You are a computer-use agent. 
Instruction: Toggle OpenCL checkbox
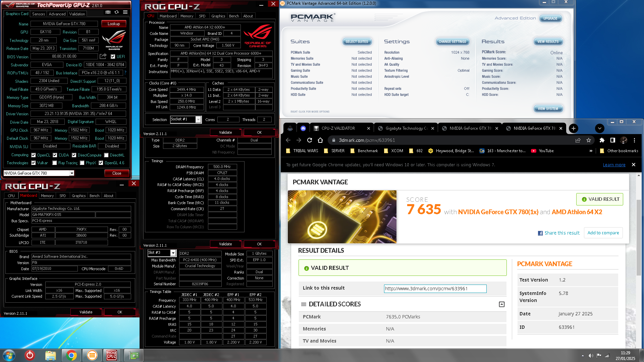[x=34, y=155]
